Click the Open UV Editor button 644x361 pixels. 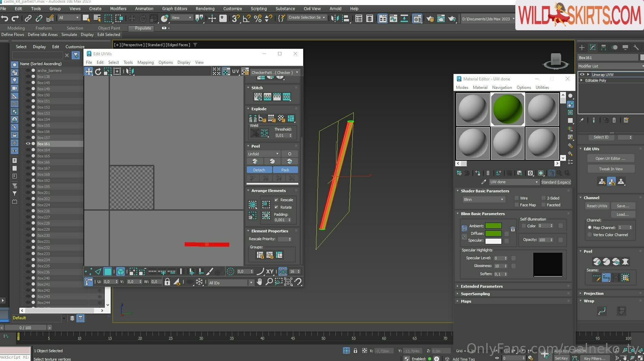tap(610, 158)
